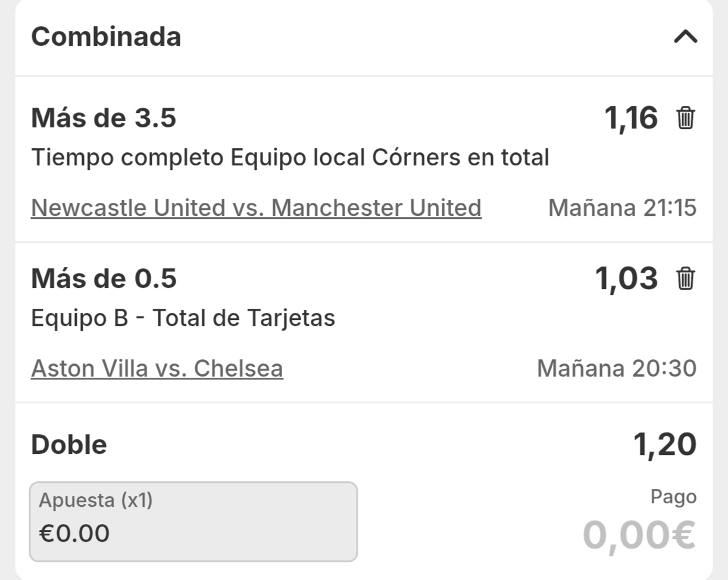Screen dimensions: 728x580
Task: Click the Más de 3.5 selection title
Action: click(104, 118)
